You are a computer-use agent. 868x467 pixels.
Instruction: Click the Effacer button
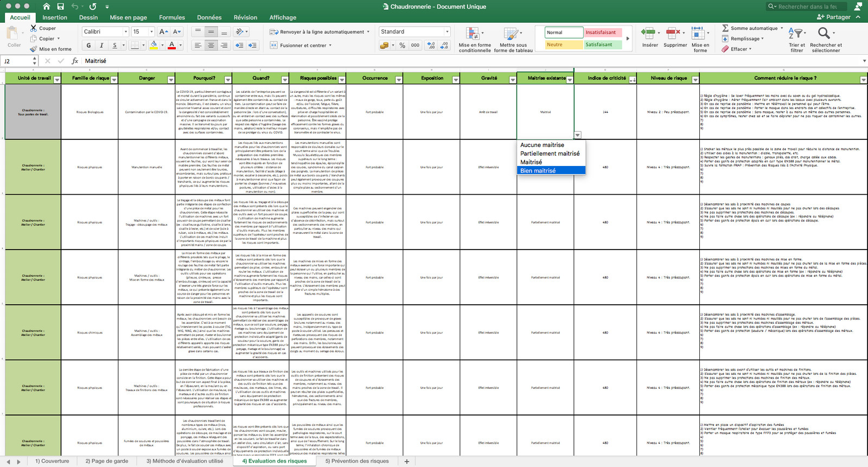[737, 49]
